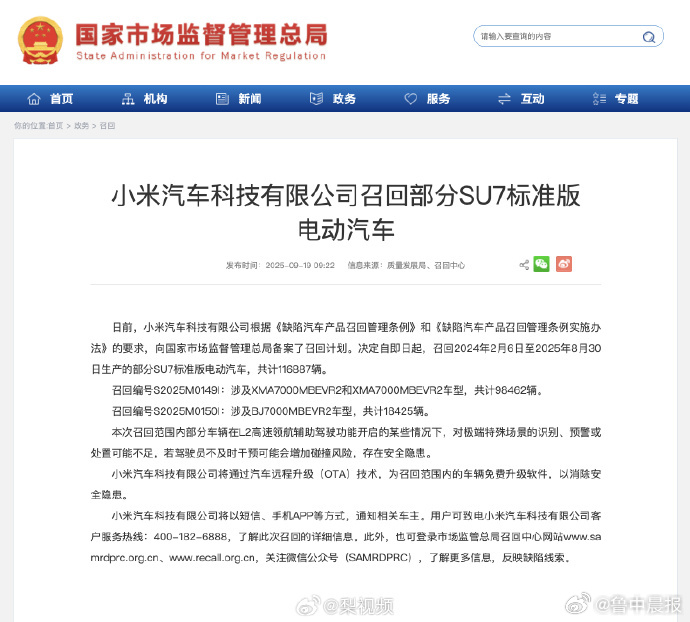
Task: Click the 国家市场监督管理总局 site title
Action: coord(202,34)
